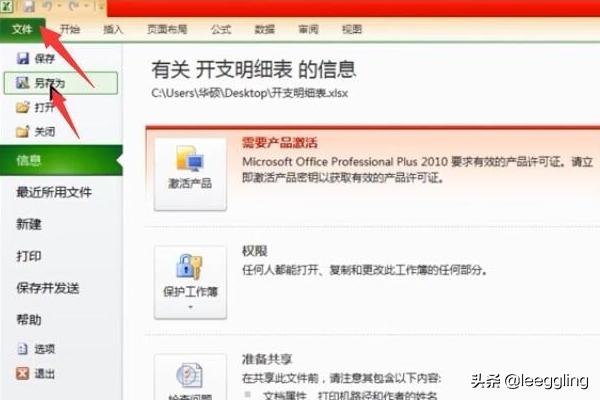The width and height of the screenshot is (600, 400).
Task: Click the red 退出 exit icon
Action: pyautogui.click(x=23, y=373)
